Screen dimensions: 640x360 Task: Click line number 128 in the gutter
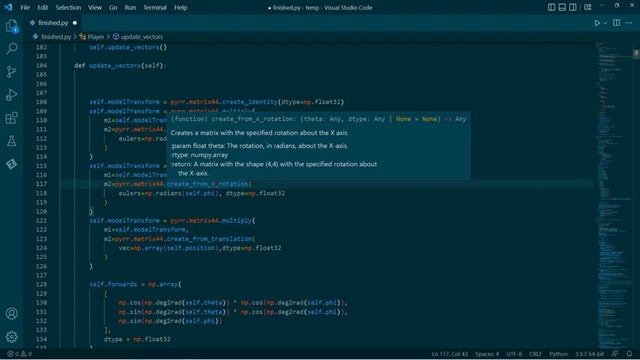(41, 284)
